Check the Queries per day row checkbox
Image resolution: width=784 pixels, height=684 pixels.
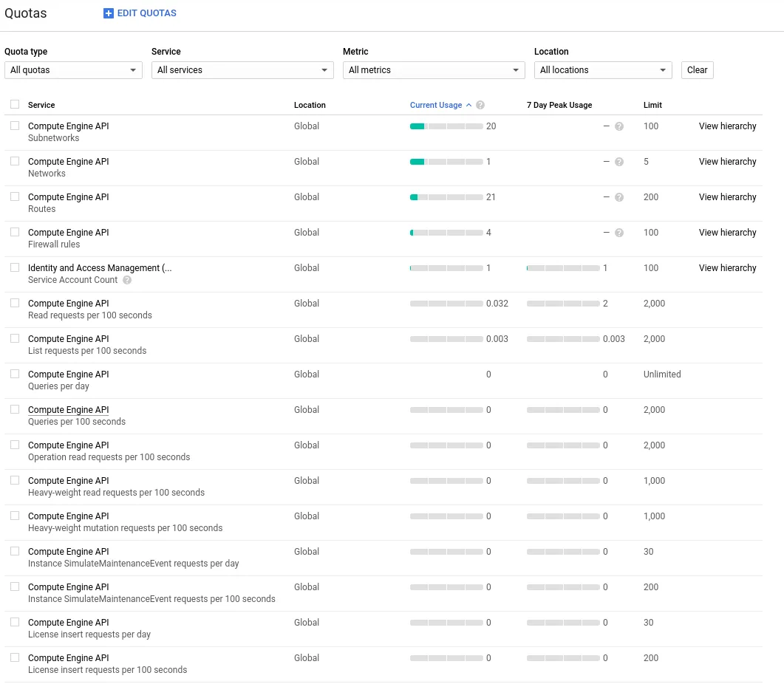point(15,375)
